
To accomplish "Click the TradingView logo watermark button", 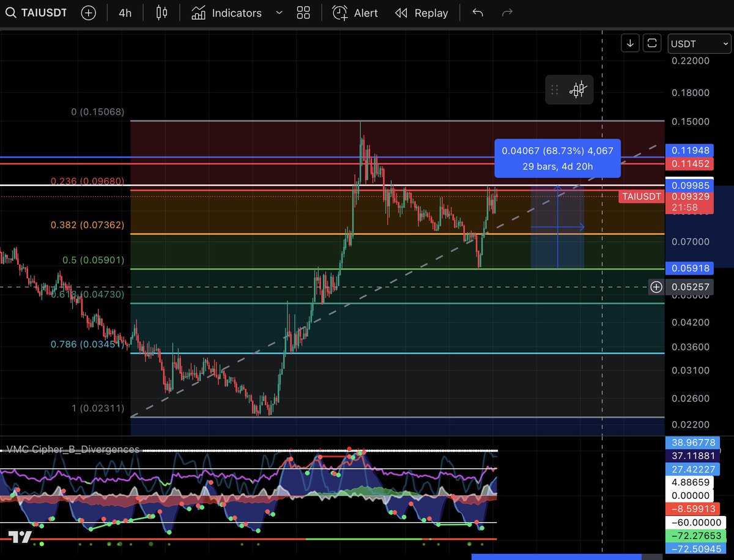I will 20,537.
